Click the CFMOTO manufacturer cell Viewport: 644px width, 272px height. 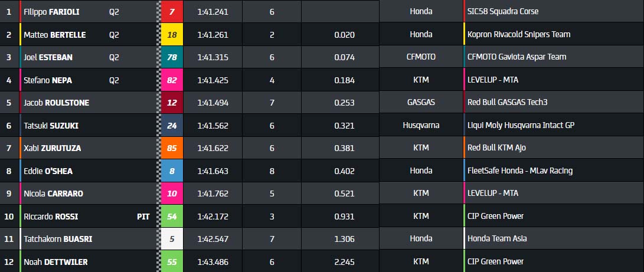[421, 57]
